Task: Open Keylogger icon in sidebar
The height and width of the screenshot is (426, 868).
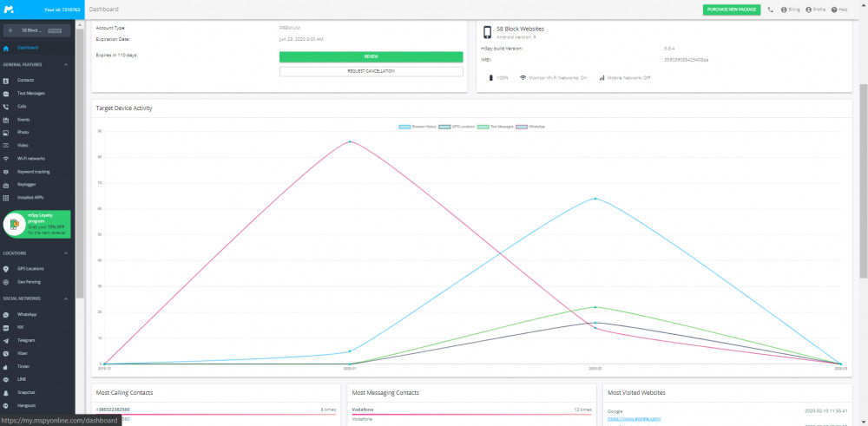Action: (6, 185)
